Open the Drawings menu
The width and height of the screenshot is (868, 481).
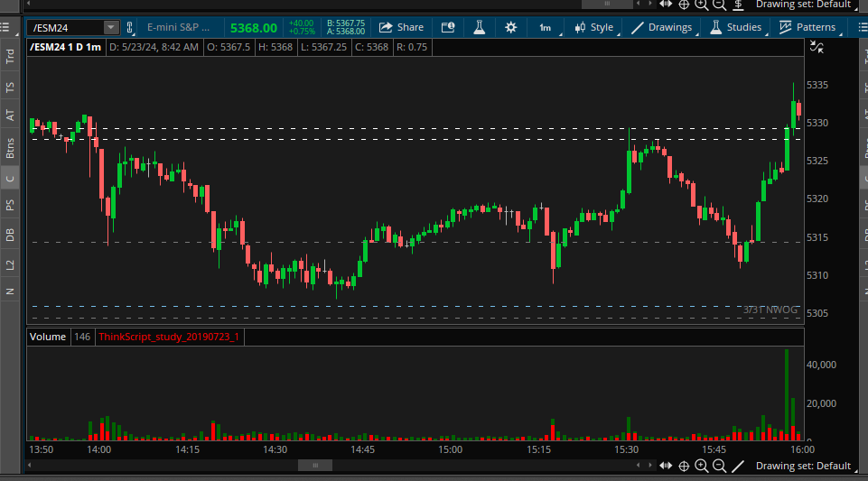(x=662, y=27)
